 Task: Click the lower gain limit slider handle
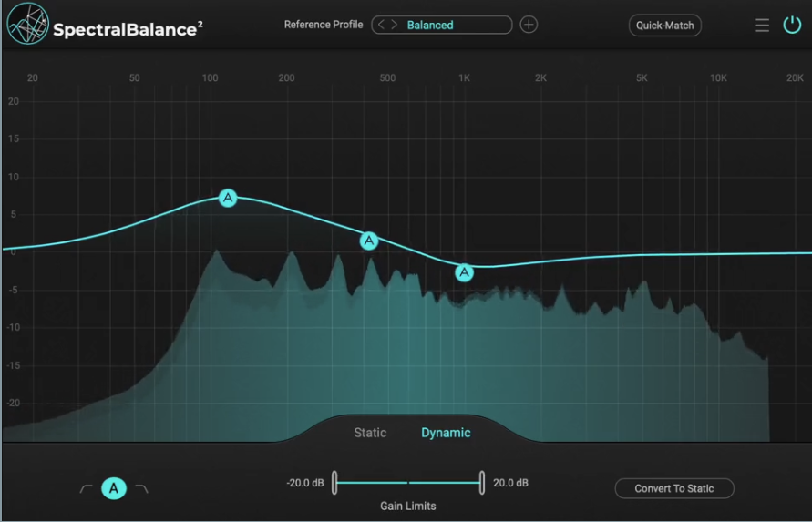(x=334, y=483)
